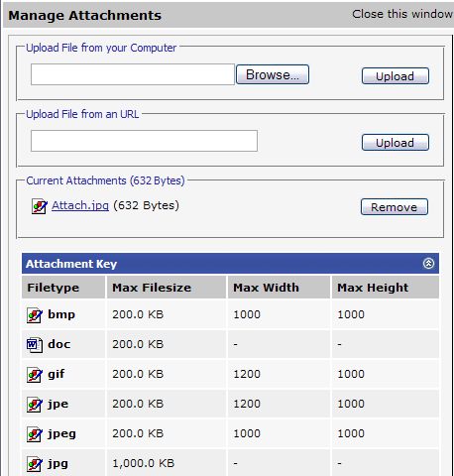Viewport: 454px width, 476px height.
Task: Click the Max Height column header
Action: tap(386, 288)
